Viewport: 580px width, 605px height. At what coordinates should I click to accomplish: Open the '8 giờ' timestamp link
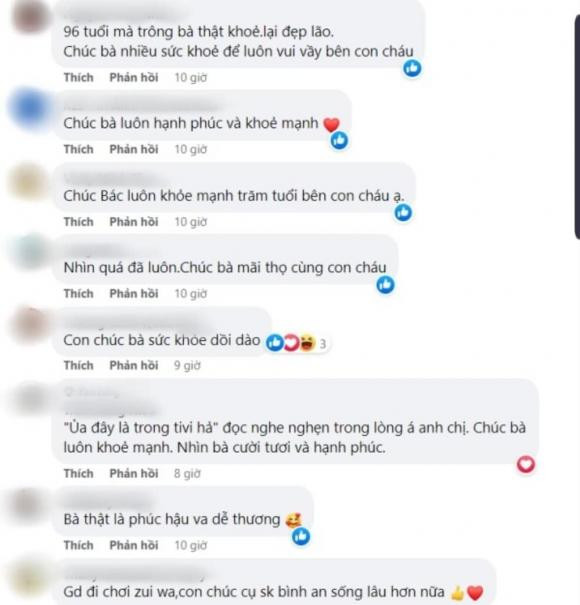pos(187,473)
